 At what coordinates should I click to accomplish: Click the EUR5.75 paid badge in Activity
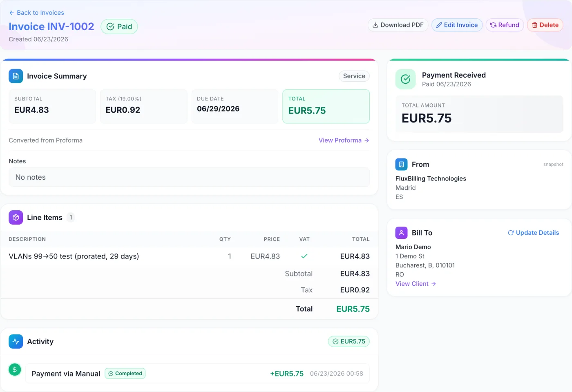[349, 341]
